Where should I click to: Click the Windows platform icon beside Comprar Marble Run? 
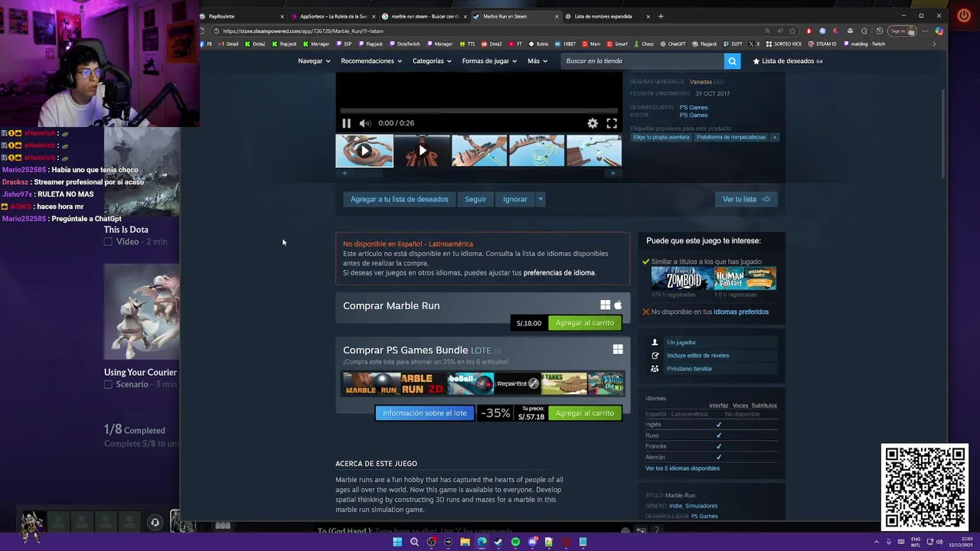click(x=605, y=305)
